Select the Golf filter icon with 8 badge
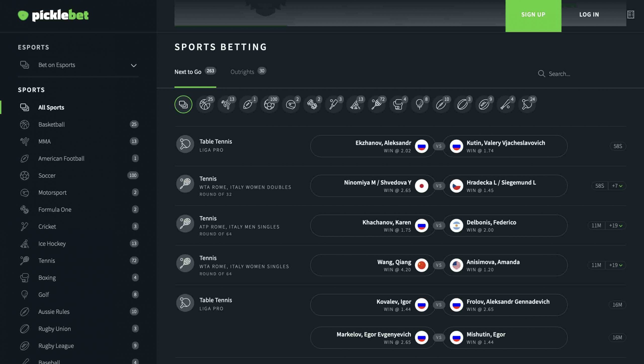Viewport: 644px width, 364px height. coord(419,104)
